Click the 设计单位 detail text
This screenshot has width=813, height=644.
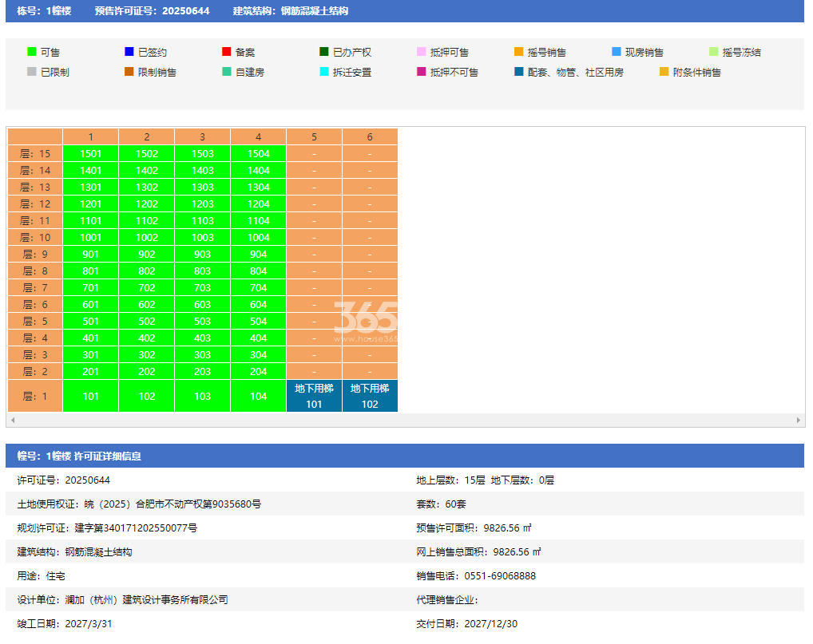click(x=122, y=599)
